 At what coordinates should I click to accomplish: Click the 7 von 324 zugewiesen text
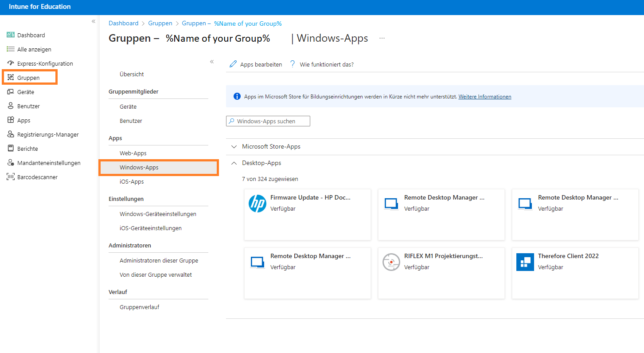click(270, 179)
